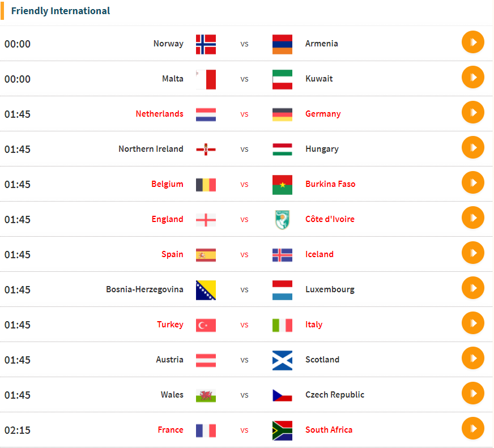The width and height of the screenshot is (494, 448).
Task: Play the Wales vs Czech Republic match
Action: coord(472,394)
